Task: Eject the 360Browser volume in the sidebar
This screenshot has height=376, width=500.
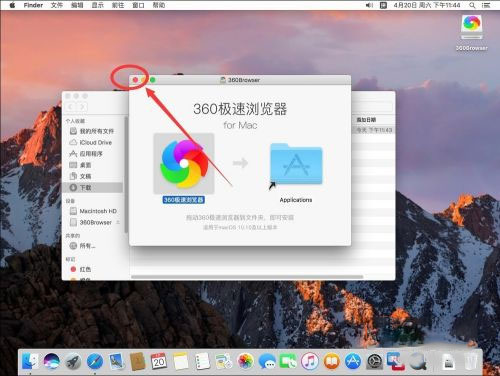Action: (118, 222)
